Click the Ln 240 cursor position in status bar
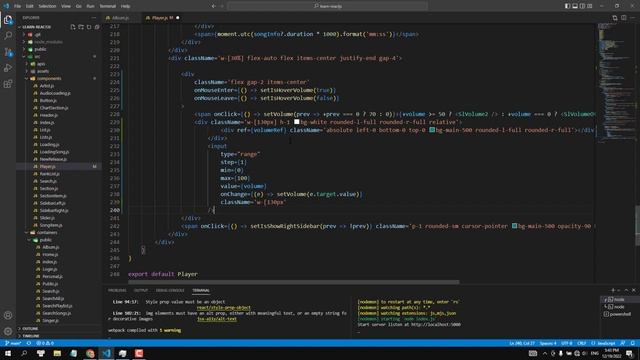This screenshot has height=360, width=640. click(522, 343)
